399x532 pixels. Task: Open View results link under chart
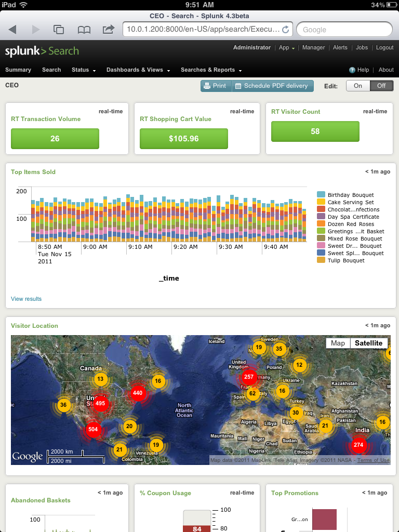tap(26, 299)
